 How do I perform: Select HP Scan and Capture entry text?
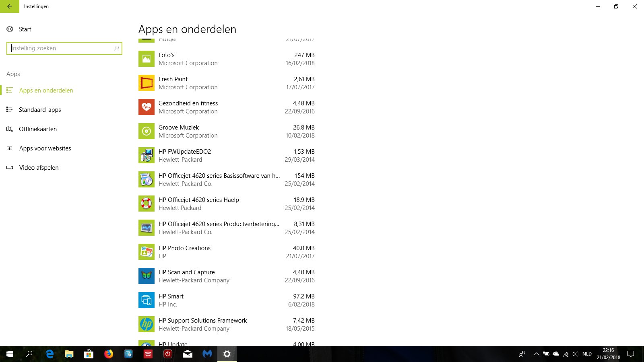[x=187, y=272]
